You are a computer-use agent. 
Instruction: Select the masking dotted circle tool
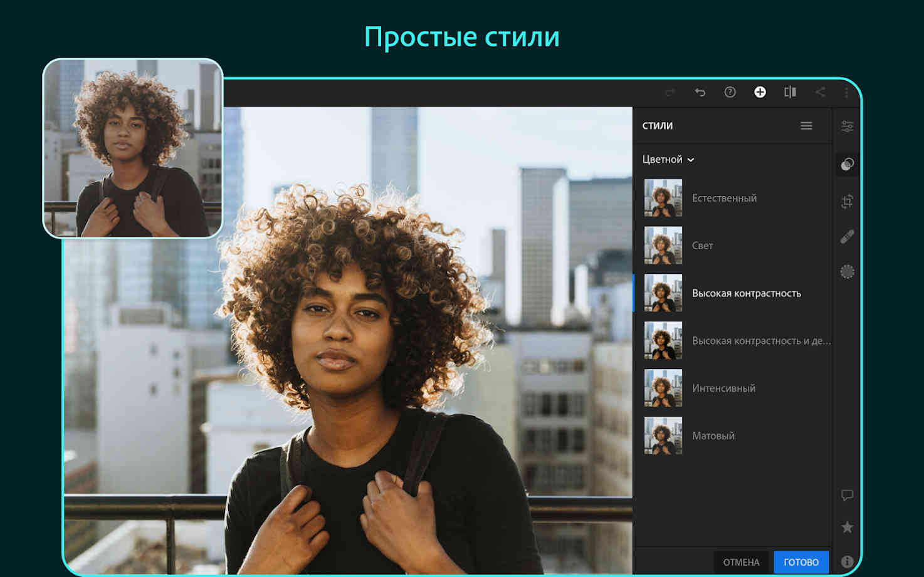(x=847, y=272)
